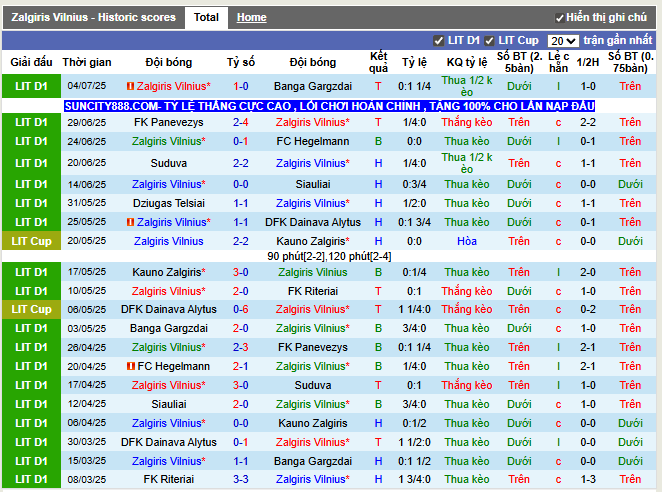662x492 pixels.
Task: Open the 0-6 score on 06/05/25
Action: tap(241, 310)
